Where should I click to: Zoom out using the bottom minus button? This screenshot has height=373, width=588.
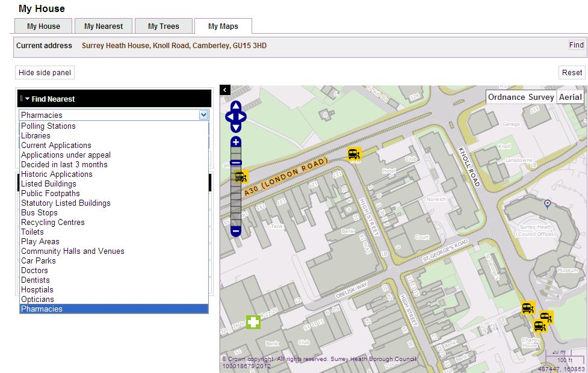[x=236, y=231]
